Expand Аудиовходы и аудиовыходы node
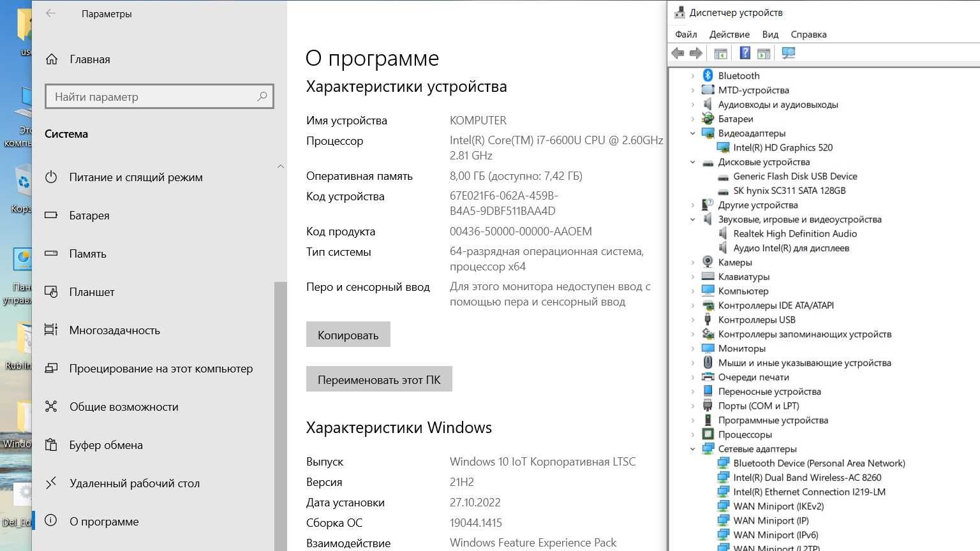This screenshot has width=980, height=551. [693, 105]
